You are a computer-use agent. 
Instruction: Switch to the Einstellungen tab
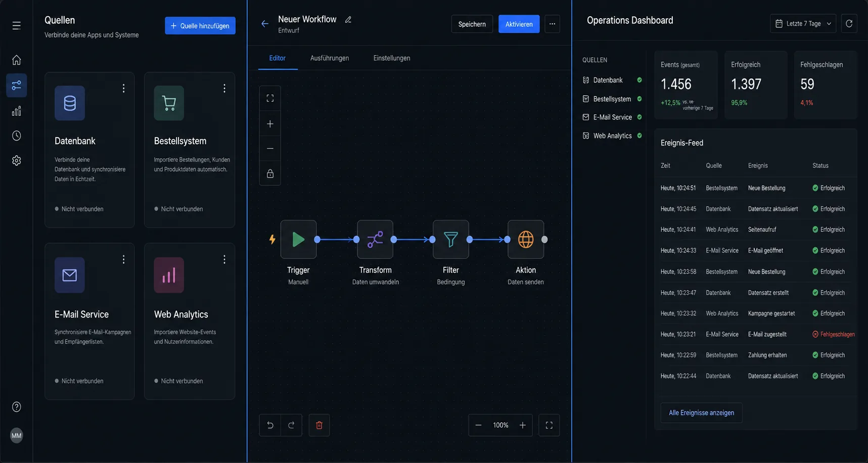click(392, 58)
